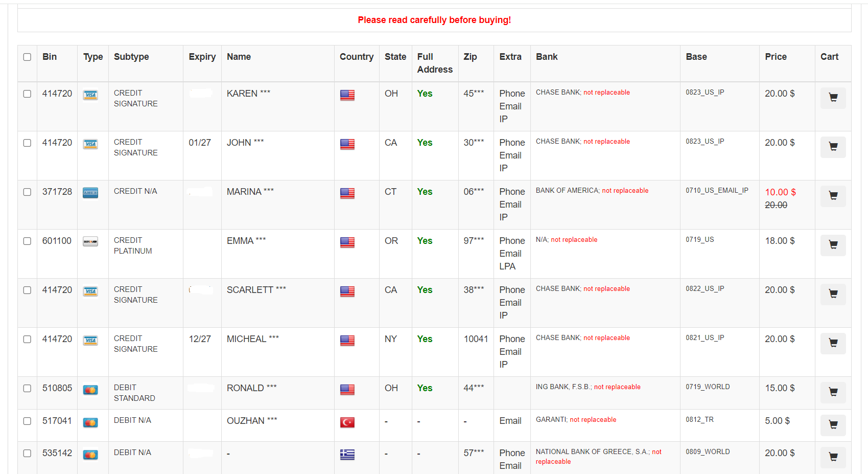Click the 12/27 expiry cell
Viewport: 868px width, 474px height.
coord(200,339)
